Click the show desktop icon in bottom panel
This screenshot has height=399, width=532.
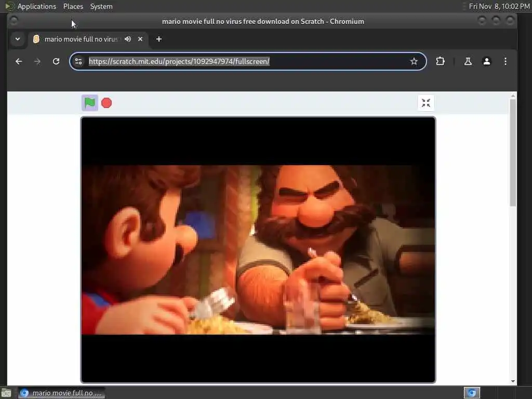(6, 393)
